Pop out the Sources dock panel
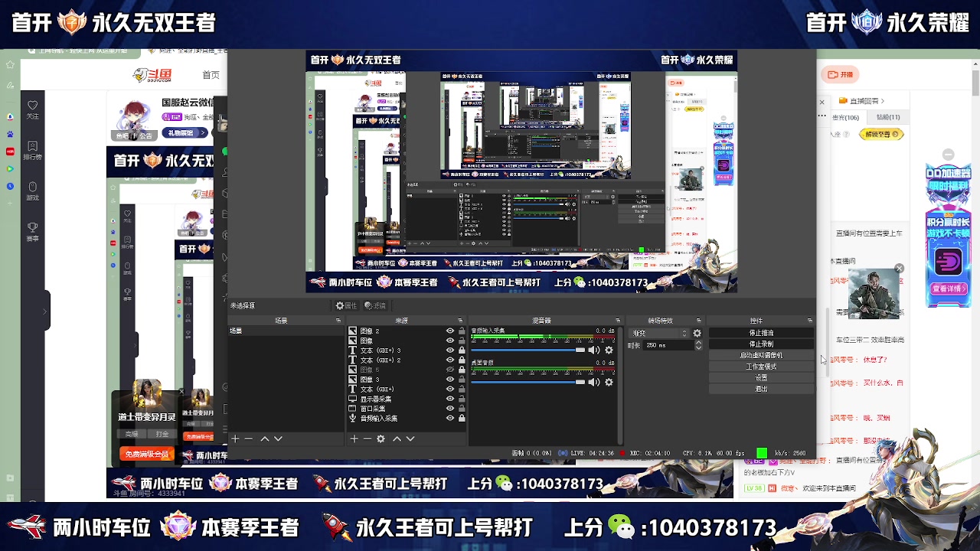 460,321
